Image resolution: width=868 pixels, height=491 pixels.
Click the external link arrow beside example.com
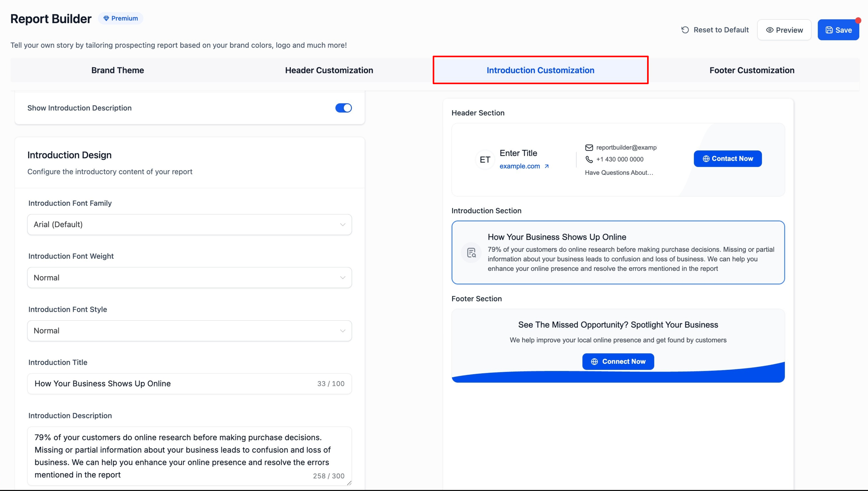coord(547,166)
